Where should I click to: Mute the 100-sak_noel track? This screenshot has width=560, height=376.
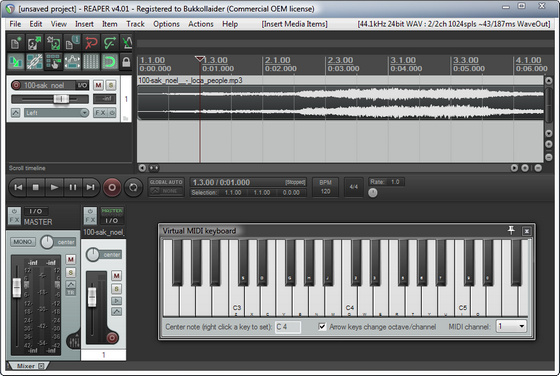click(98, 85)
